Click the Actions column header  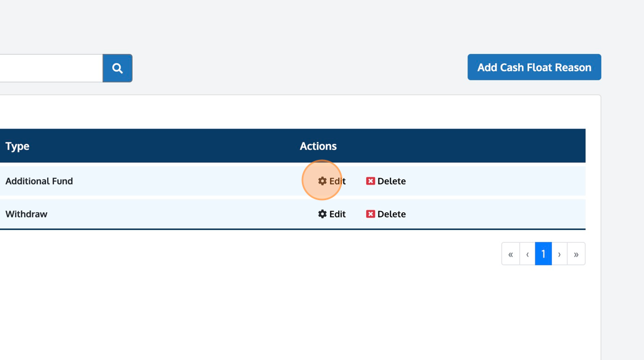pyautogui.click(x=318, y=146)
